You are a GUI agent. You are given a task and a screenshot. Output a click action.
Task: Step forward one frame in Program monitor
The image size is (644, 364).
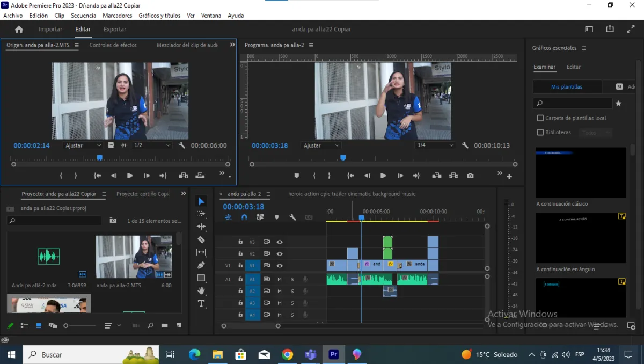[400, 176]
